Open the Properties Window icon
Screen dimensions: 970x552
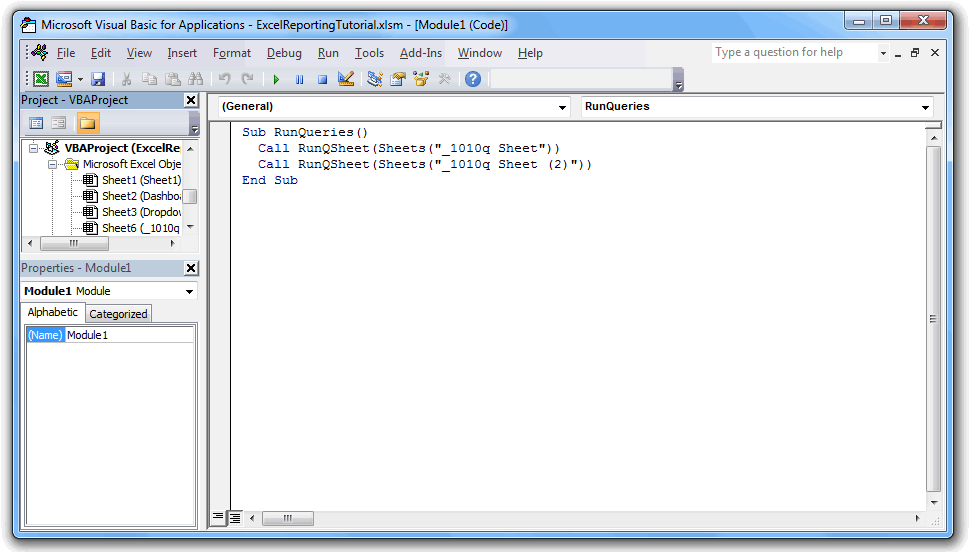pyautogui.click(x=398, y=79)
